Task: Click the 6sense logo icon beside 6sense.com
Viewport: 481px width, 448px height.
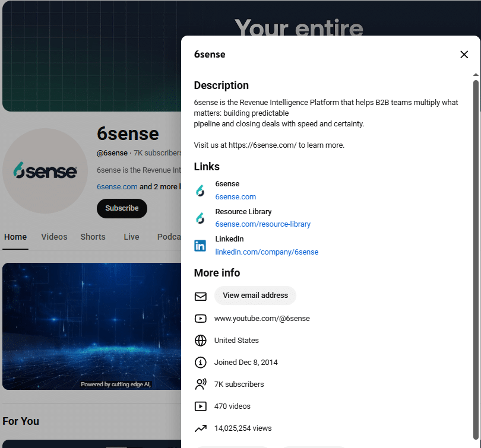Action: 201,190
